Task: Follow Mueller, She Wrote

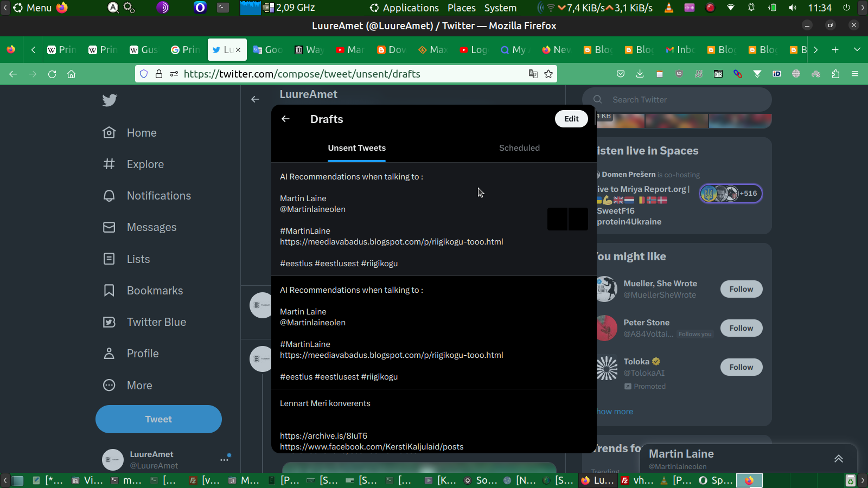Action: click(741, 289)
